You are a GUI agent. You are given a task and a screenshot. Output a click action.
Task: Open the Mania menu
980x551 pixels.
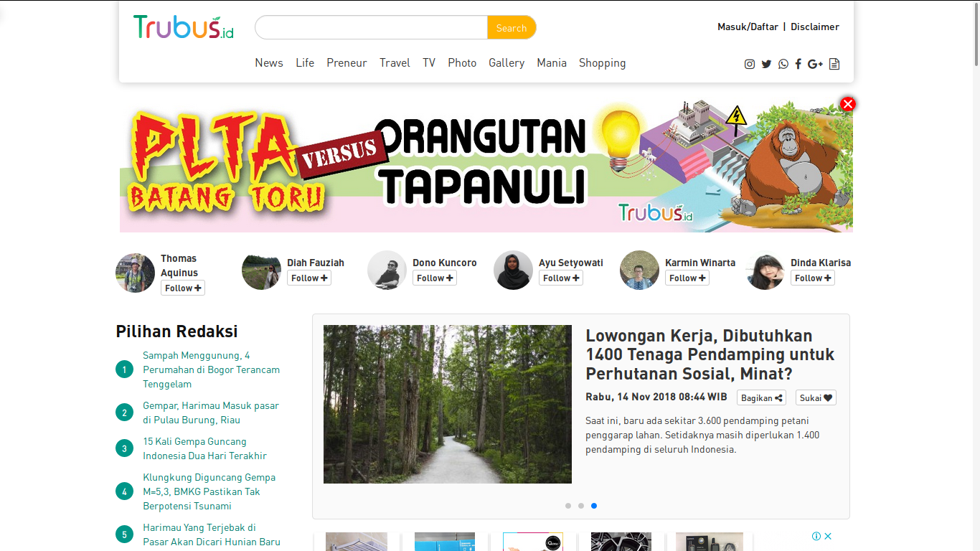[552, 63]
